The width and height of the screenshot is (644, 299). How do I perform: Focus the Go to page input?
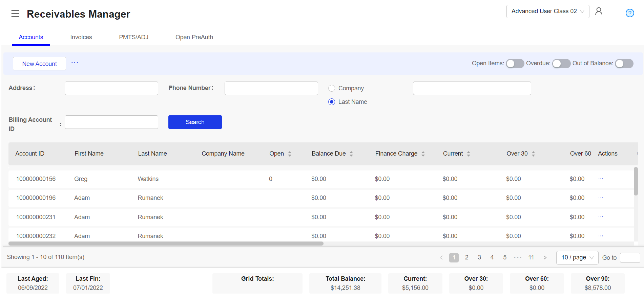(630, 258)
